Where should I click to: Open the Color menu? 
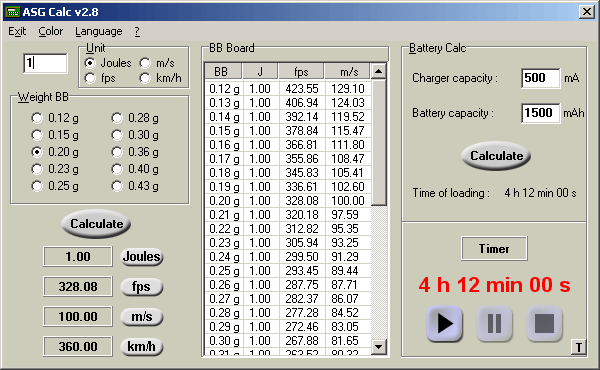click(x=51, y=31)
